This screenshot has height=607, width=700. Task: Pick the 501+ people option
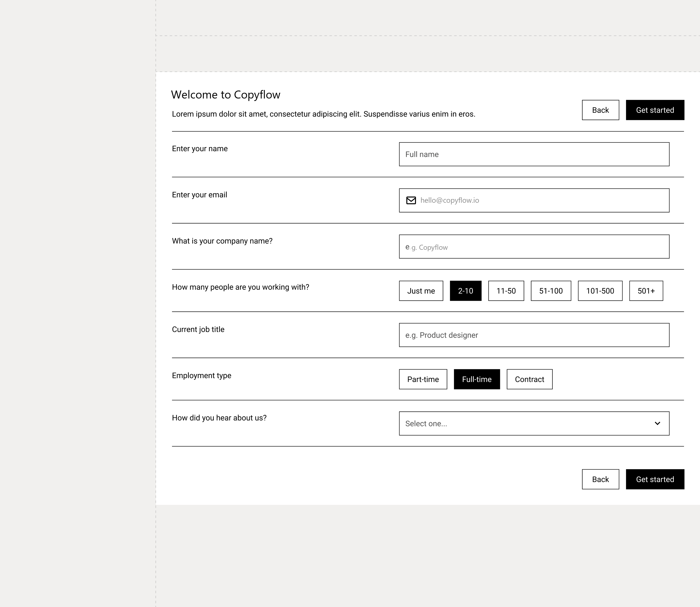pos(646,291)
